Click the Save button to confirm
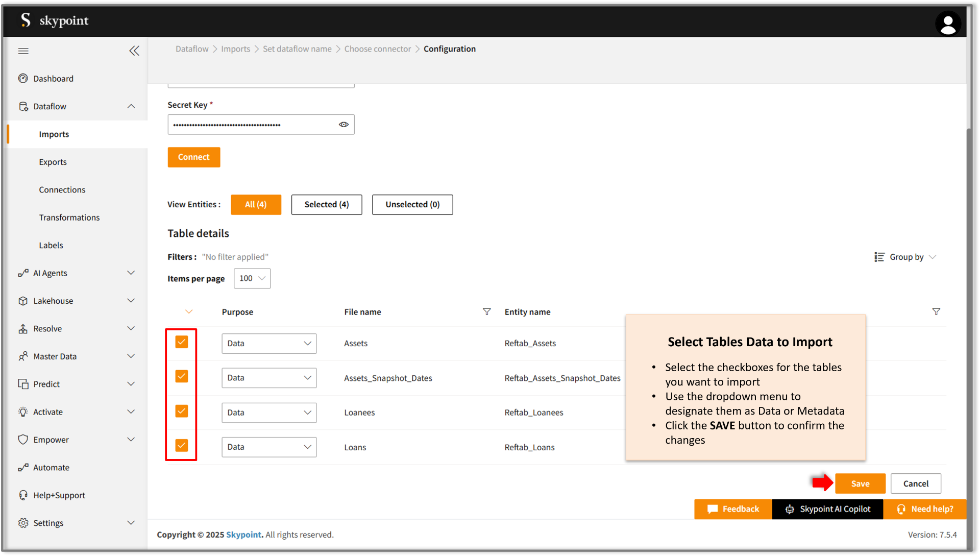The height and width of the screenshot is (556, 980). [860, 484]
